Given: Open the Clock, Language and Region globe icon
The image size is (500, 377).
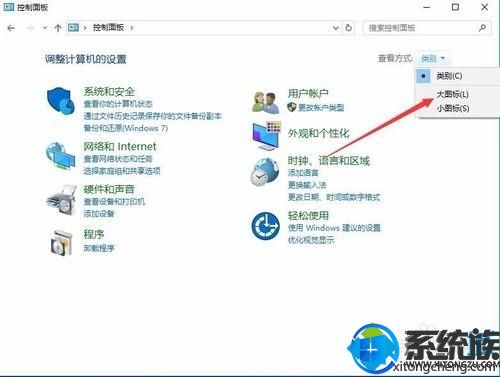Looking at the screenshot, I should point(265,172).
